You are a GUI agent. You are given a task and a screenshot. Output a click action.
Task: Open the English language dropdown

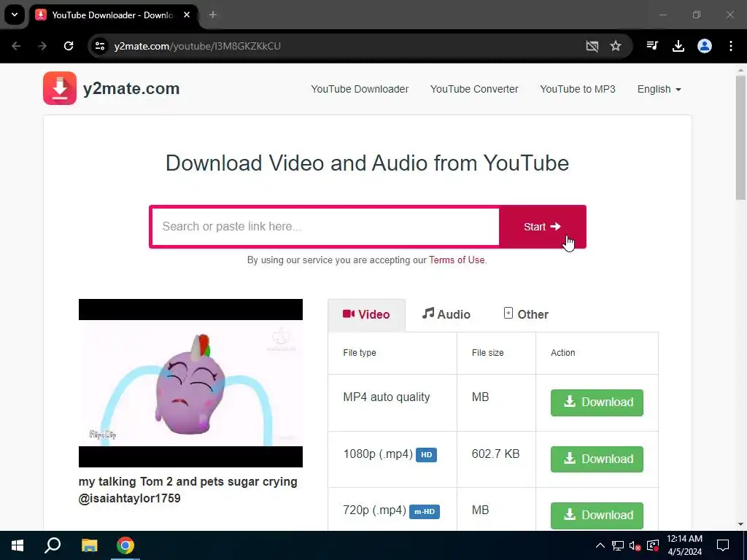(x=659, y=89)
